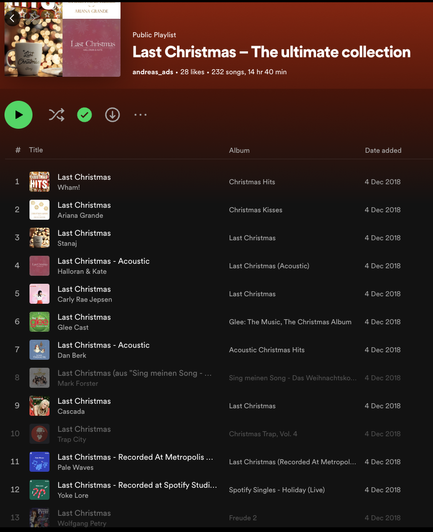
Task: Open artist Yoke Lore
Action: pyautogui.click(x=73, y=495)
